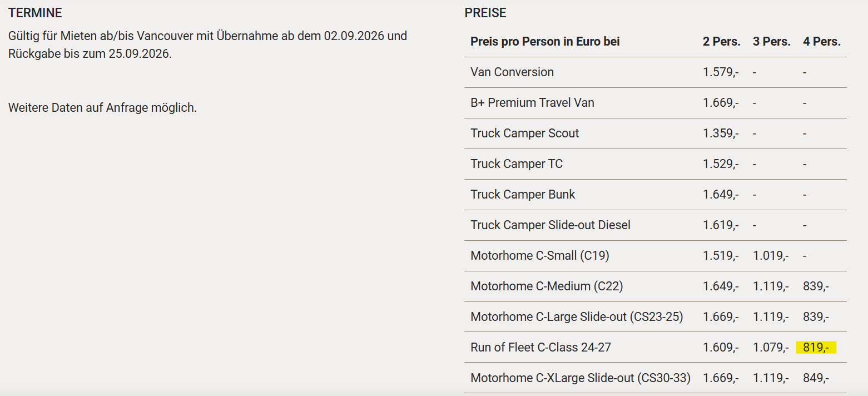Screen dimensions: 868x396
Task: Click the TERMINE heading
Action: click(x=35, y=13)
